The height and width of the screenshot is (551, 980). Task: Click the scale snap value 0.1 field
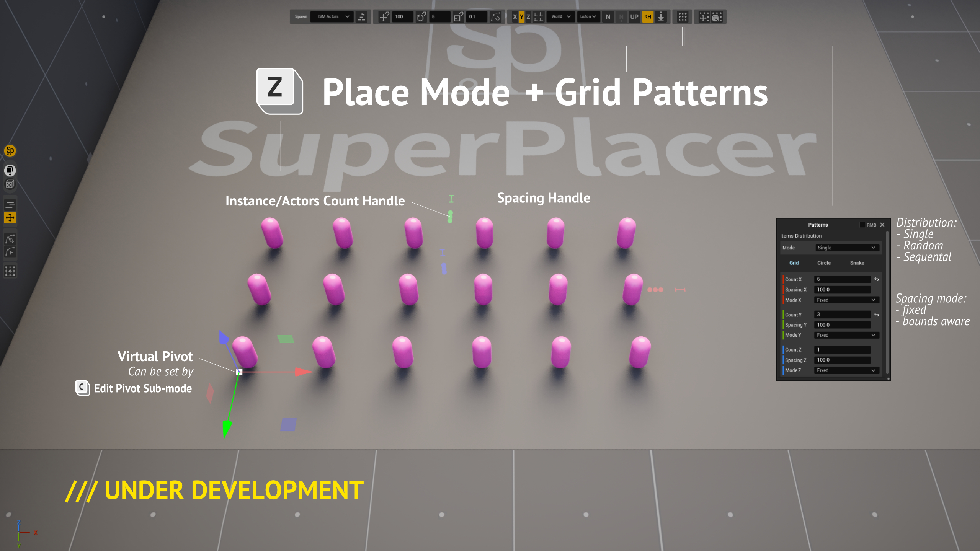point(476,16)
